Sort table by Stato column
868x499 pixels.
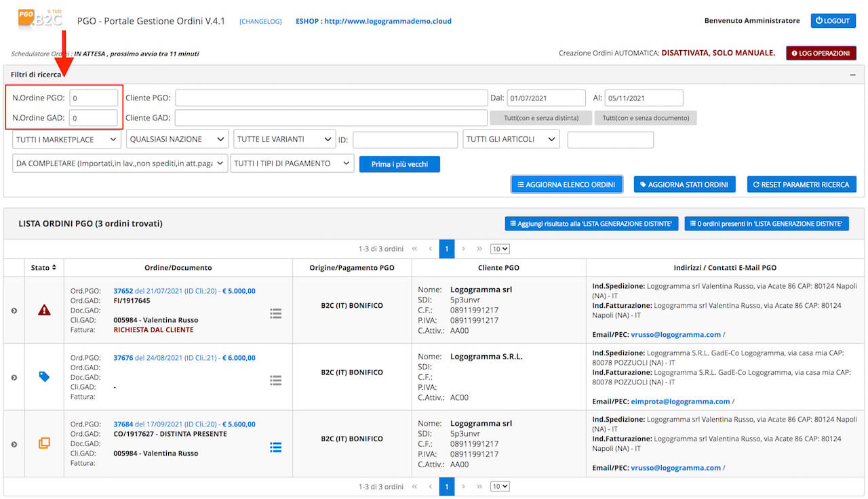click(x=43, y=268)
